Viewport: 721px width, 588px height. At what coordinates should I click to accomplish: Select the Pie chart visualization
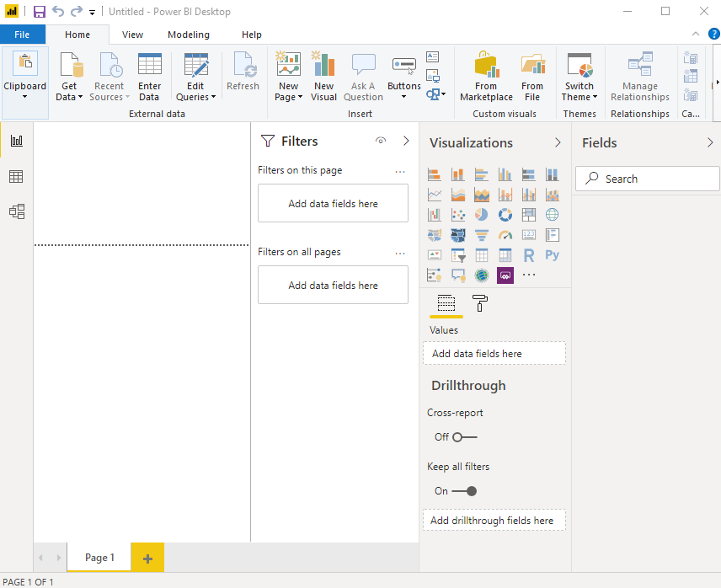click(x=482, y=214)
